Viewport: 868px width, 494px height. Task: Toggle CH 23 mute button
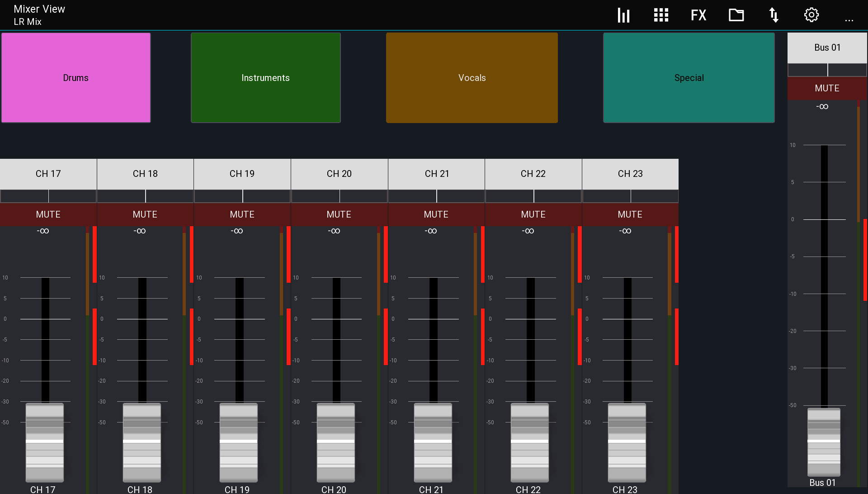pos(630,214)
